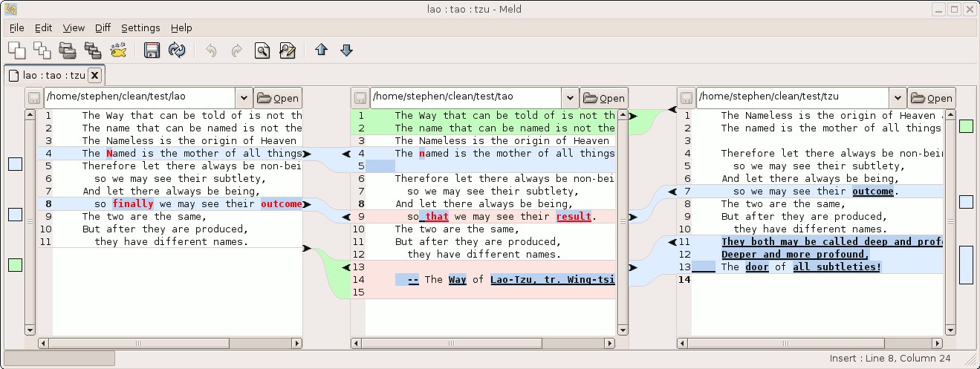The image size is (980, 369).
Task: Click the 'Lao-Tzu, tr. Wing-tsi' line in tao
Action: point(554,280)
